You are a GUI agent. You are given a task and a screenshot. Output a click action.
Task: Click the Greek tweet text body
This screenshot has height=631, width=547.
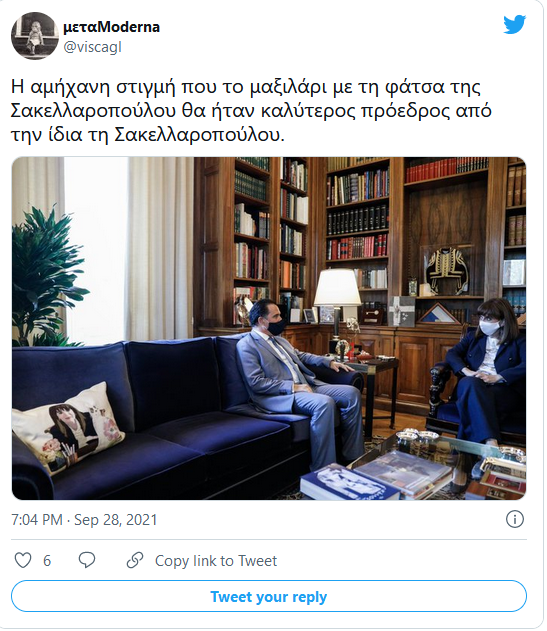click(x=251, y=111)
